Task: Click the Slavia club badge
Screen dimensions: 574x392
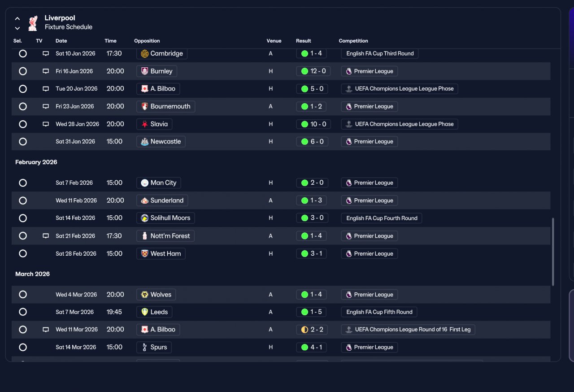Action: click(x=144, y=124)
